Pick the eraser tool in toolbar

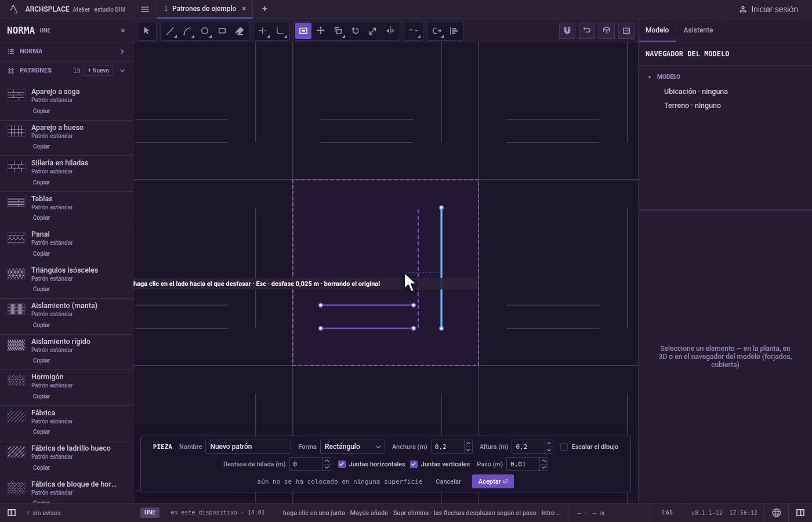click(240, 31)
